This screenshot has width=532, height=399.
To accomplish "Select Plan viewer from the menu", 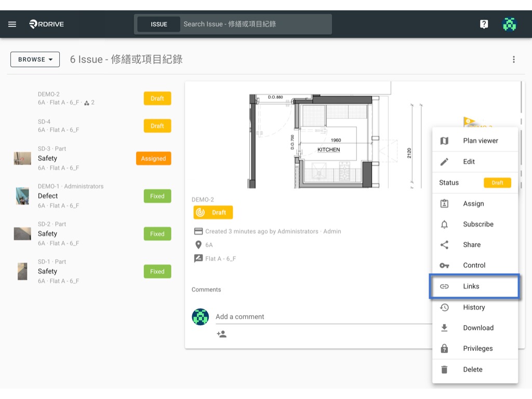I will click(x=475, y=141).
